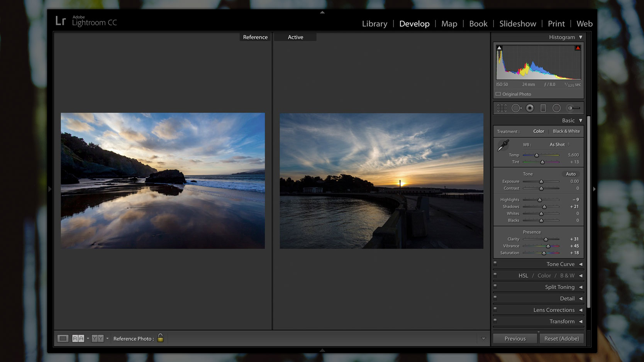Viewport: 644px width, 362px height.
Task: Open the Spot Removal tool
Action: 517,108
